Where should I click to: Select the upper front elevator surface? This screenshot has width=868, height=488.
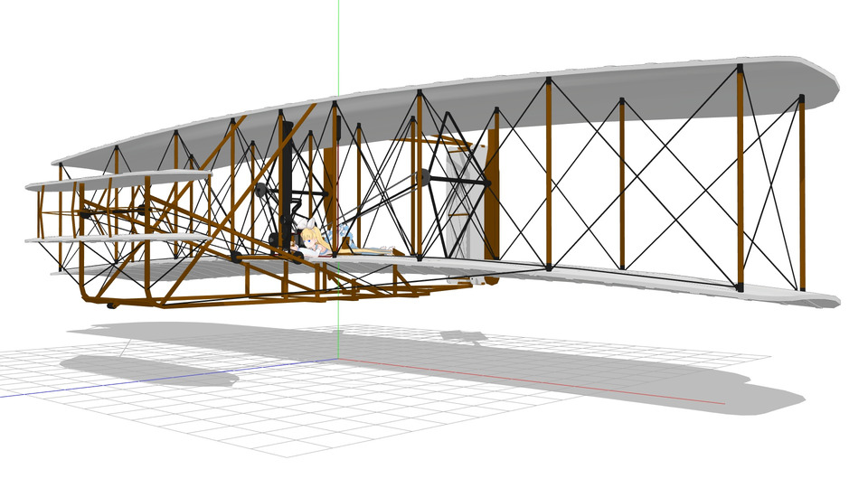click(118, 181)
